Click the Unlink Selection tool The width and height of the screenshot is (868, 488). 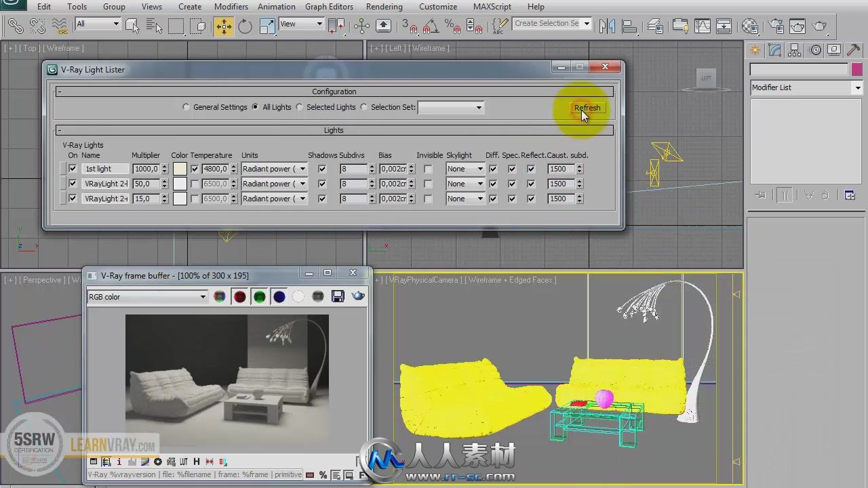pyautogui.click(x=37, y=26)
